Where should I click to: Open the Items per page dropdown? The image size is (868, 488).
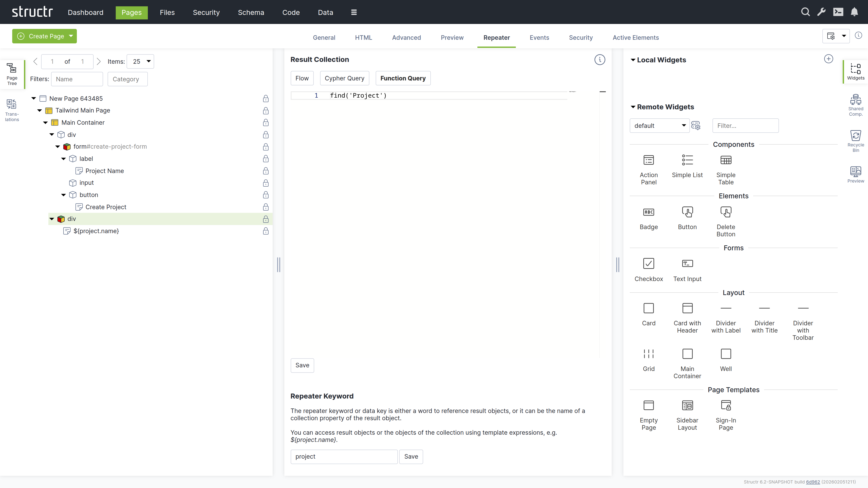click(140, 61)
